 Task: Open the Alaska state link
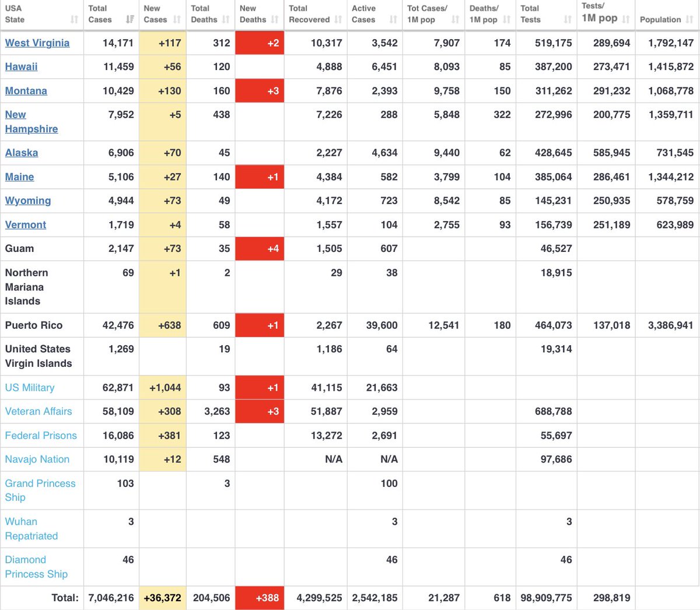pos(22,152)
